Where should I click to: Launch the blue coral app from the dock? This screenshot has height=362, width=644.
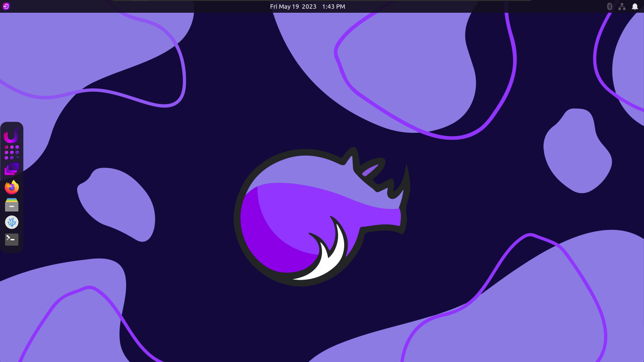[11, 222]
